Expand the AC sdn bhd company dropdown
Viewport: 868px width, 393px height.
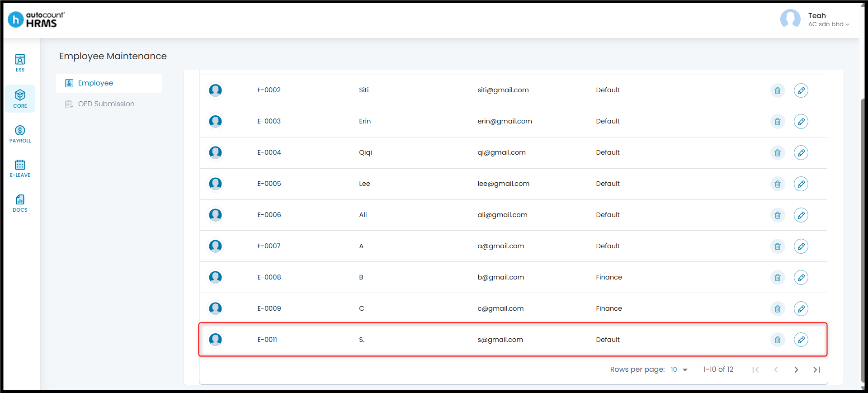click(x=829, y=24)
